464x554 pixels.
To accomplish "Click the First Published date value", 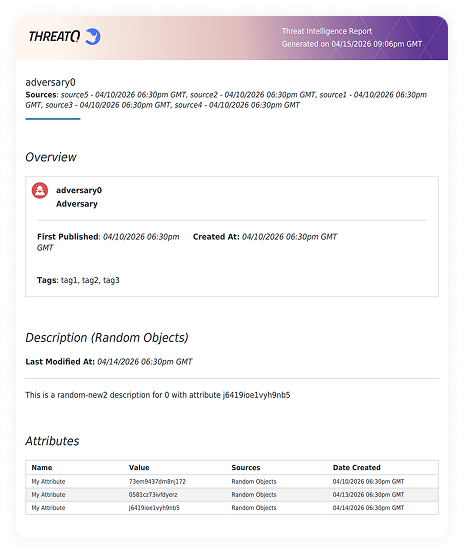I will tap(108, 242).
